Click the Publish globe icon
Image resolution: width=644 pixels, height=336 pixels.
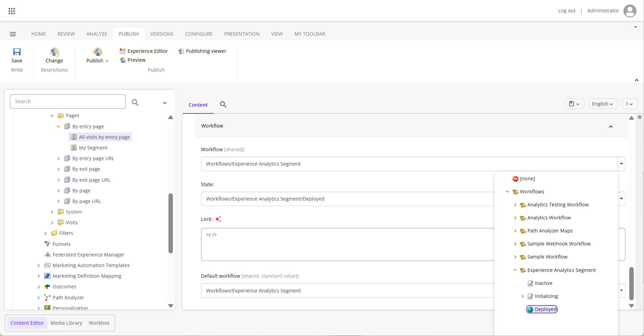(97, 52)
